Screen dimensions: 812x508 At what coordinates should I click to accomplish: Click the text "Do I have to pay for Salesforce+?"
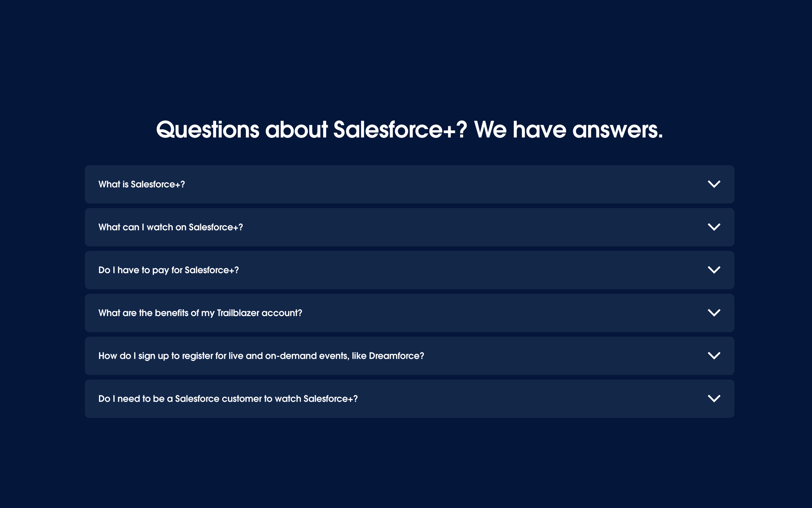click(169, 270)
